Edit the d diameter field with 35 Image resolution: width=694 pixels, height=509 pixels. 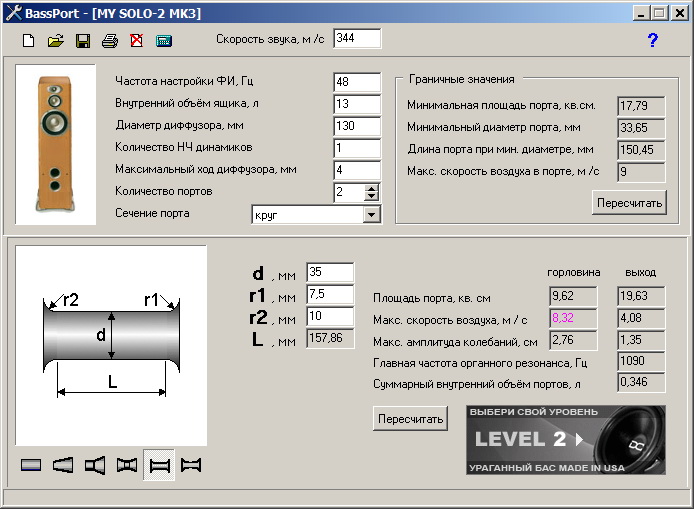pyautogui.click(x=330, y=272)
